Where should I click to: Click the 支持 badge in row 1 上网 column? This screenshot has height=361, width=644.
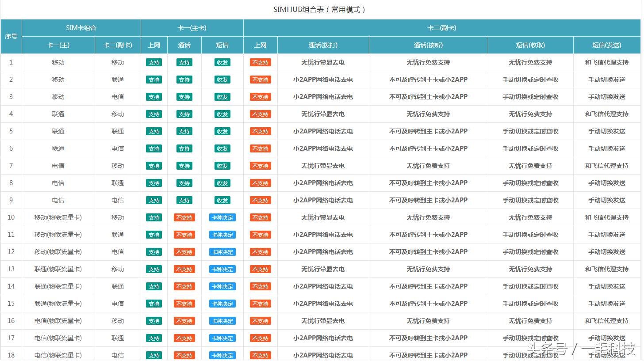(x=154, y=62)
